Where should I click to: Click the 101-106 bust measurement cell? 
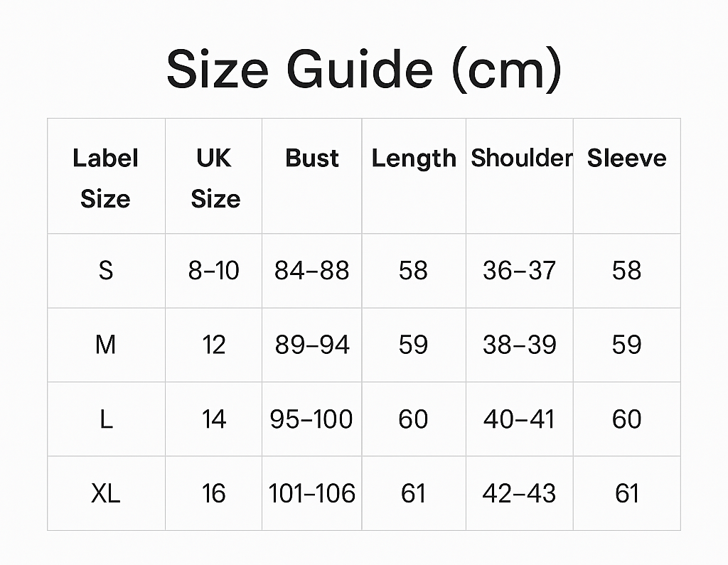coord(311,493)
